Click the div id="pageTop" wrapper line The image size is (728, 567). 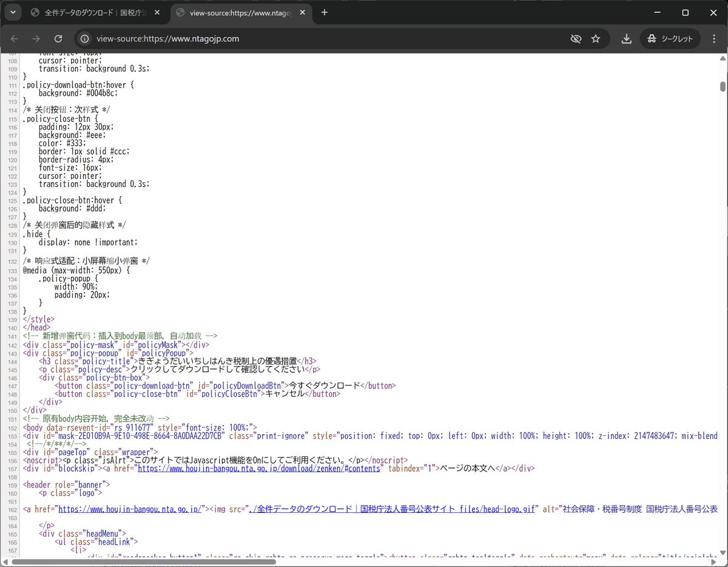point(90,452)
